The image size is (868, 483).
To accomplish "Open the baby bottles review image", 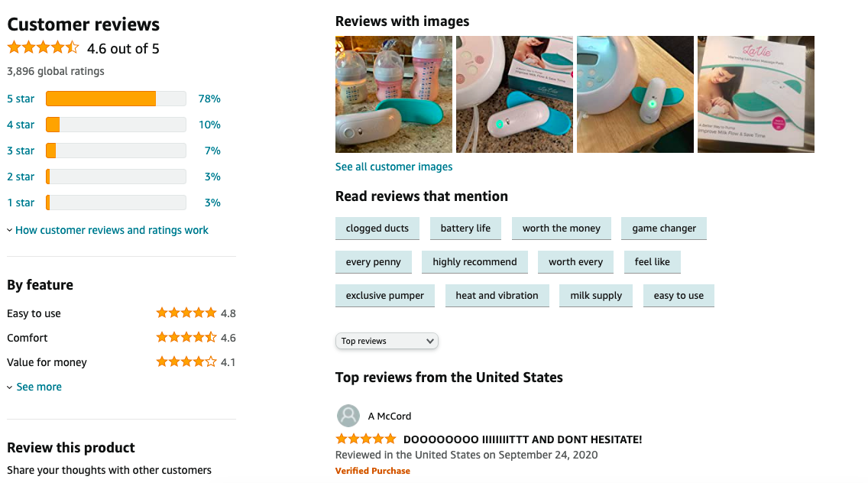I will point(394,94).
